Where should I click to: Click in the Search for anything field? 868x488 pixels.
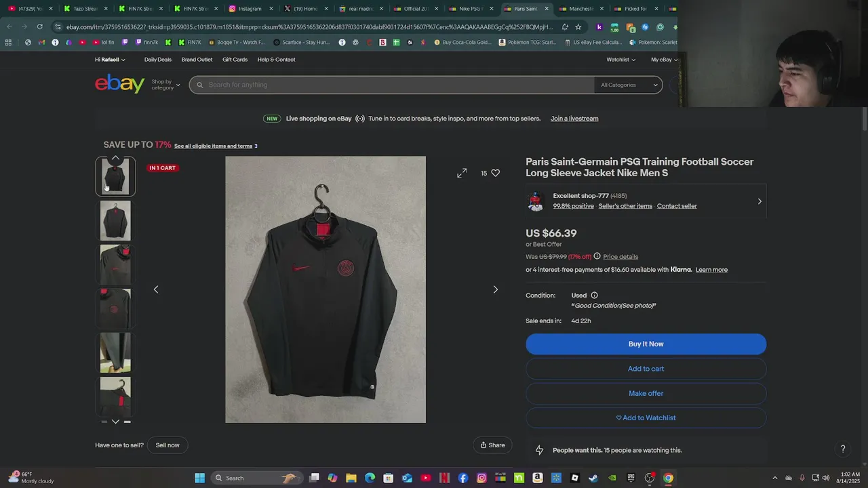tap(391, 85)
